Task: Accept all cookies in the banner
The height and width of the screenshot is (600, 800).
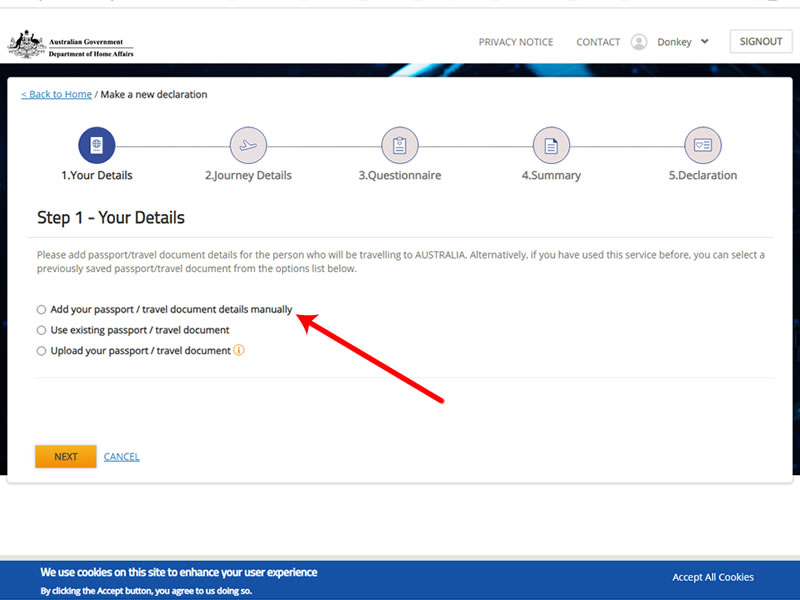Action: click(712, 577)
